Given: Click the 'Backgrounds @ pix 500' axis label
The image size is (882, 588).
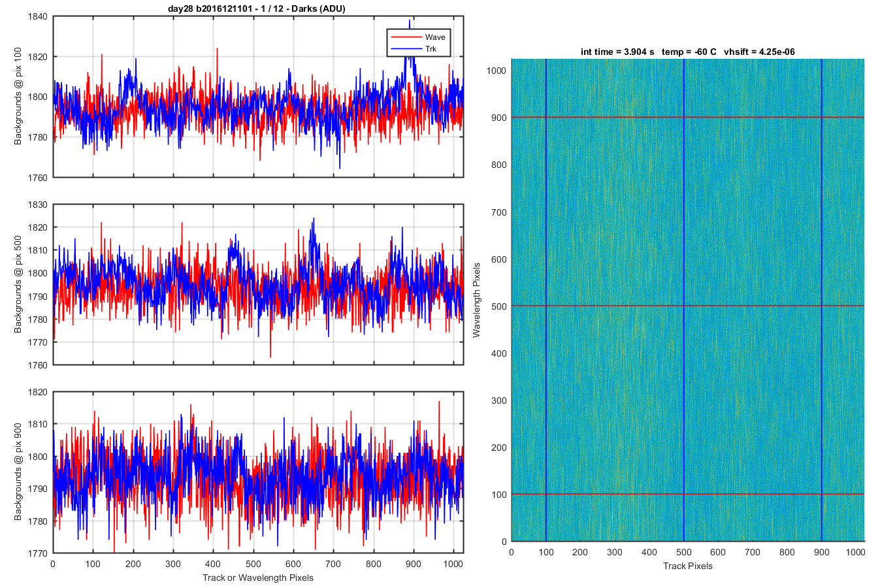Looking at the screenshot, I should point(18,284).
